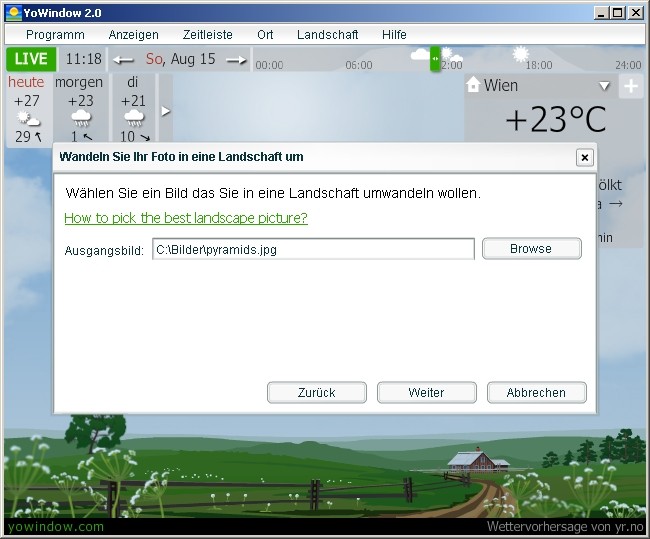
Task: Click the Browse button
Action: coord(531,249)
